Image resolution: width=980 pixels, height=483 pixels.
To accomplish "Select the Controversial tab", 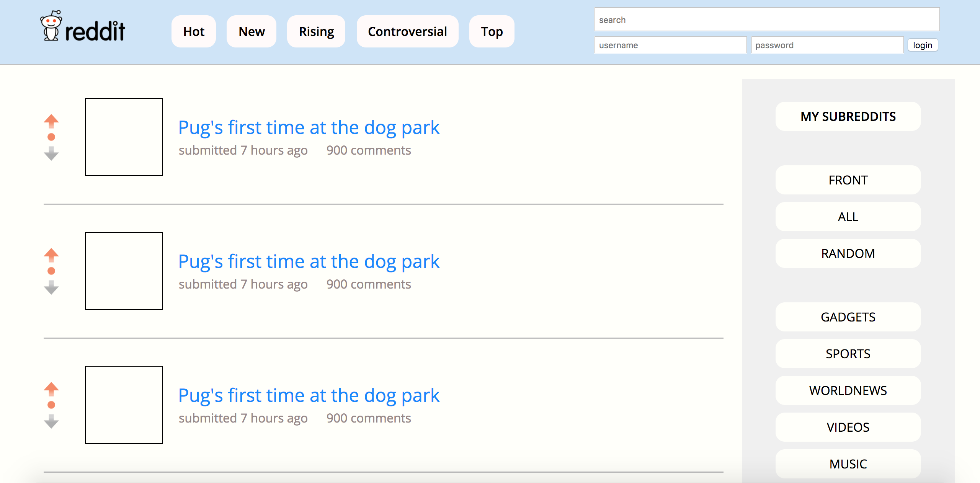I will click(407, 31).
